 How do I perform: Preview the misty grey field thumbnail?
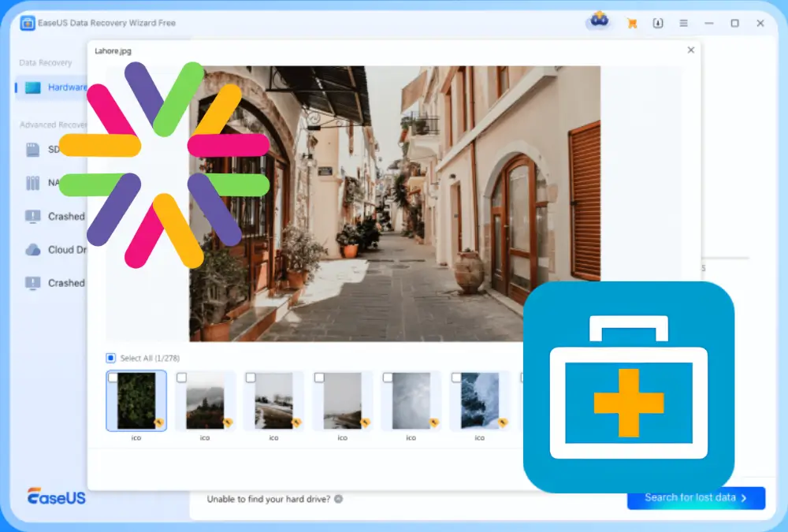pos(342,400)
